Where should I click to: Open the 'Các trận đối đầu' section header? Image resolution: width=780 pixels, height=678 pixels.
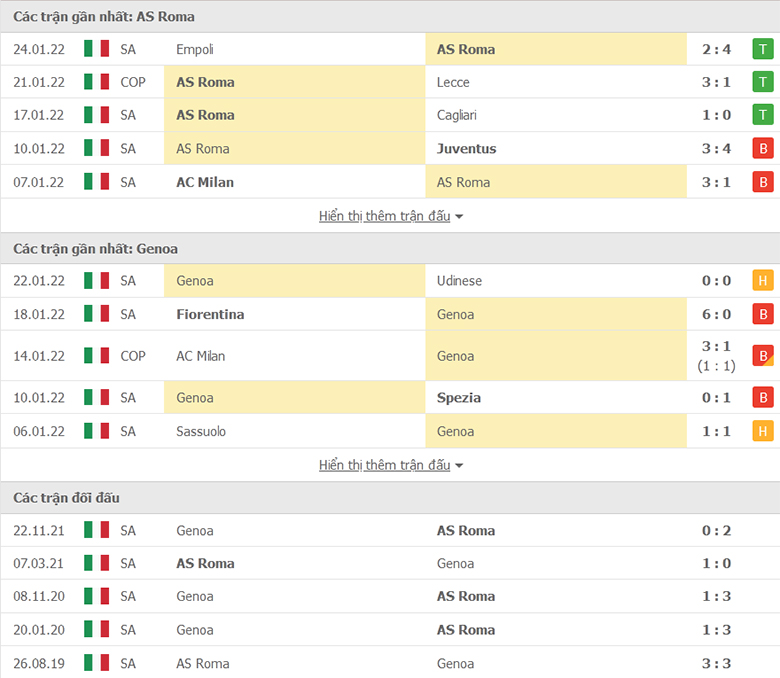390,497
